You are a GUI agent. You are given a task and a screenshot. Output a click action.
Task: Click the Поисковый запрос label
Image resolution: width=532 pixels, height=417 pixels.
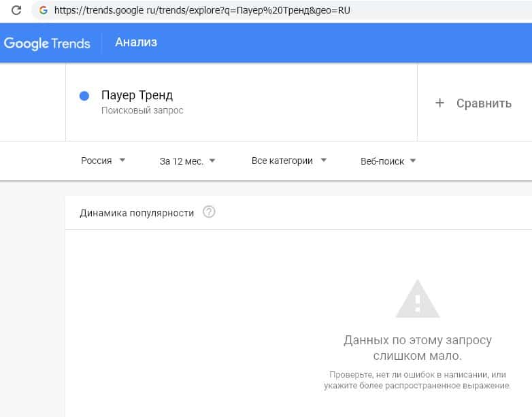(142, 110)
